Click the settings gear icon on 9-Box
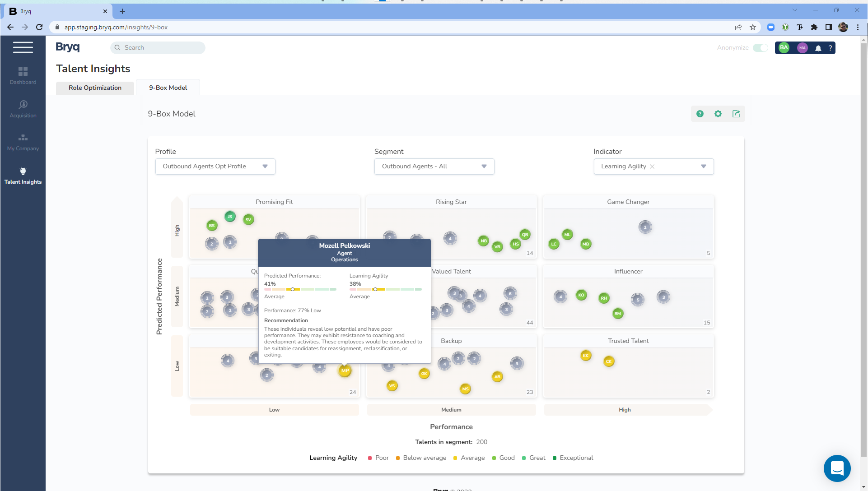The height and width of the screenshot is (491, 868). [x=718, y=114]
